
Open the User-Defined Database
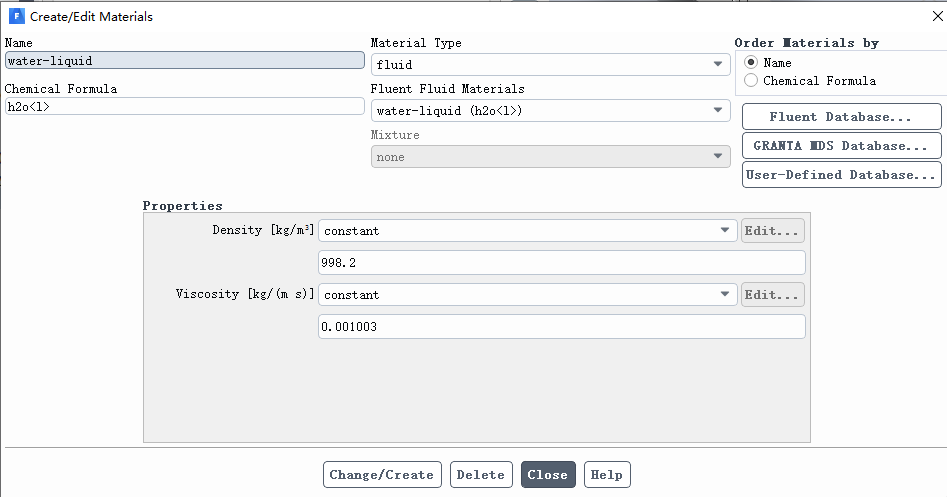click(841, 175)
